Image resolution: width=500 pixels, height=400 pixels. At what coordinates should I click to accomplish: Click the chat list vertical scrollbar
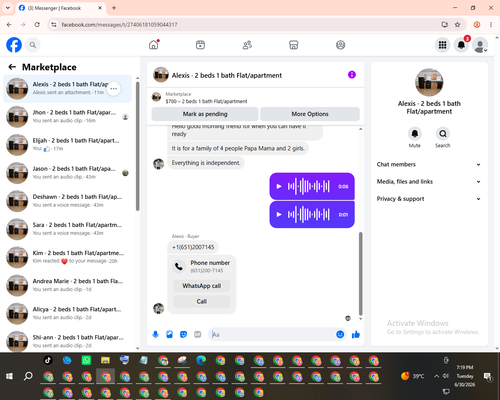(137, 146)
